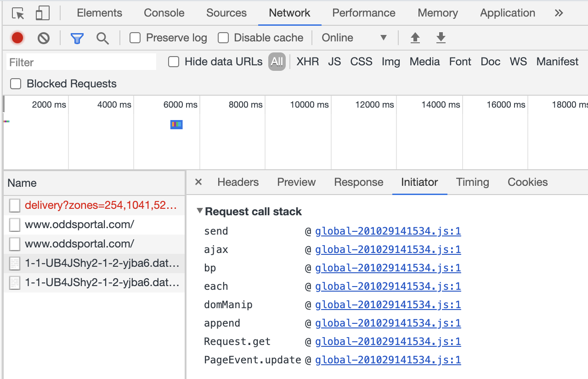This screenshot has width=588, height=379.
Task: Click file icon beside delivery?zones request
Action: coord(15,206)
